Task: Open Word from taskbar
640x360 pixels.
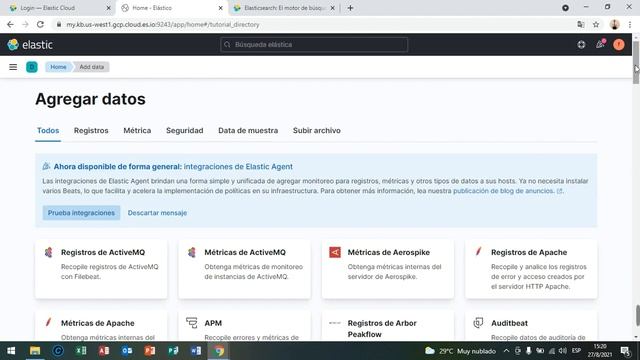Action: [x=196, y=351]
